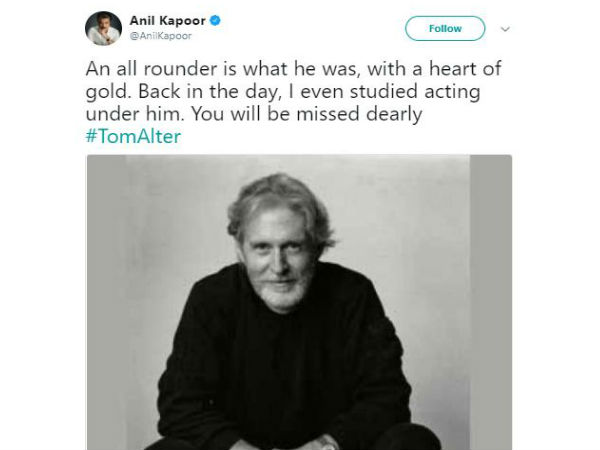Follow Anil Kapoor's account

445,28
